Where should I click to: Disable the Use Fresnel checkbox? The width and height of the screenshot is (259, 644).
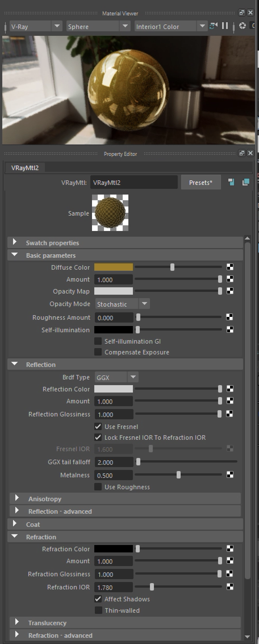pos(98,426)
